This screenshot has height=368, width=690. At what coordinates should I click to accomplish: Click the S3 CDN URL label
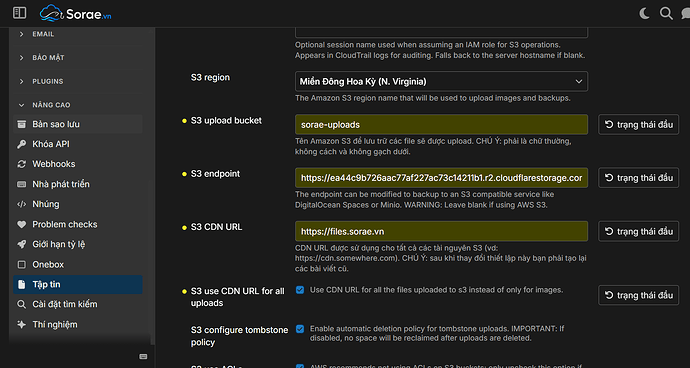click(217, 227)
